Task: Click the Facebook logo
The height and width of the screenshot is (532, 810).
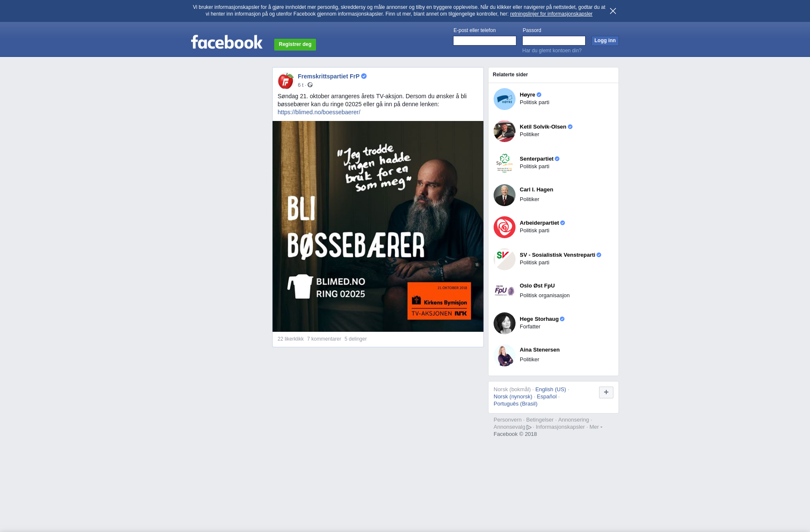Action: [227, 42]
